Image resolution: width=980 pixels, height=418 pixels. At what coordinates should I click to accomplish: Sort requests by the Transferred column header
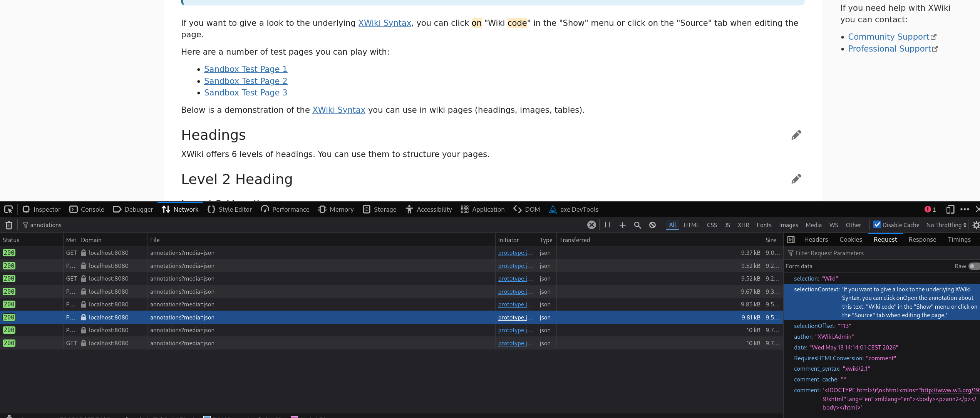click(x=659, y=240)
